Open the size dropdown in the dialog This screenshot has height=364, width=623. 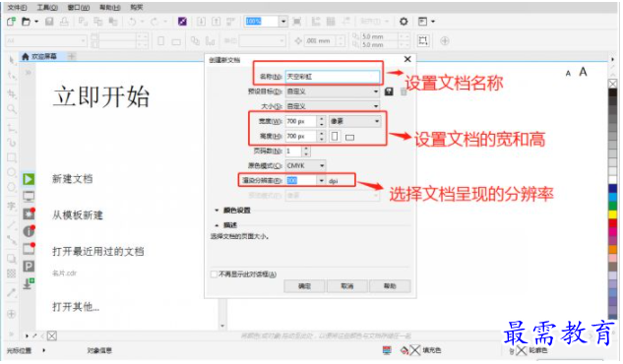(x=332, y=106)
